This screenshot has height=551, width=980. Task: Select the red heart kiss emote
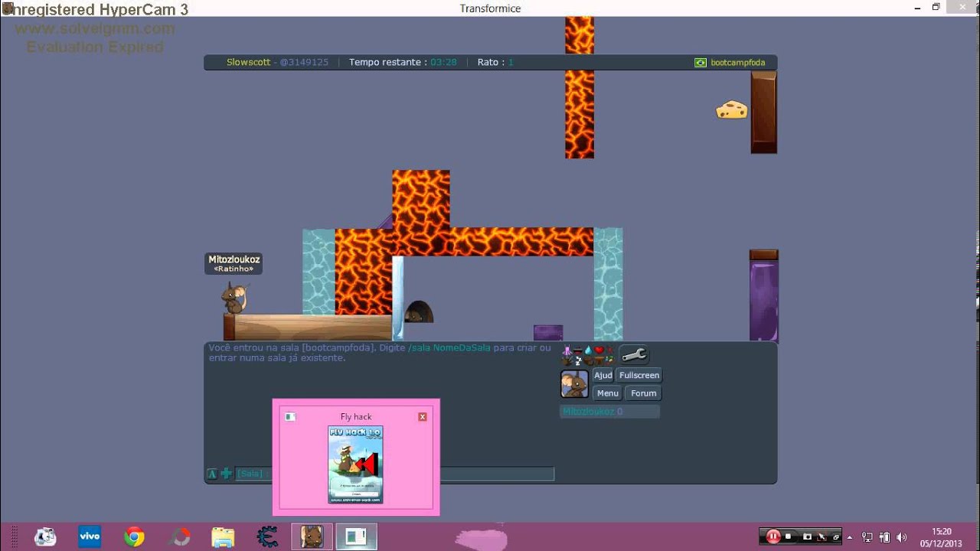(599, 350)
